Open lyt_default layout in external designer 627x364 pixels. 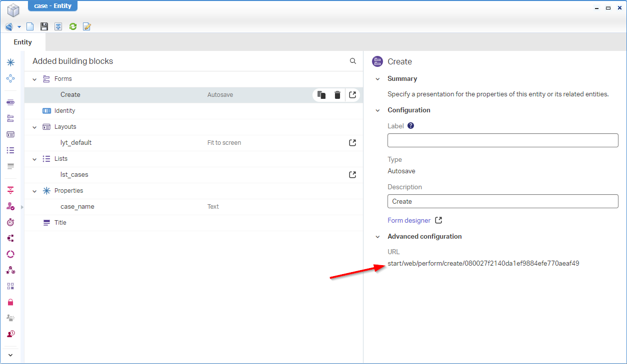pos(352,143)
